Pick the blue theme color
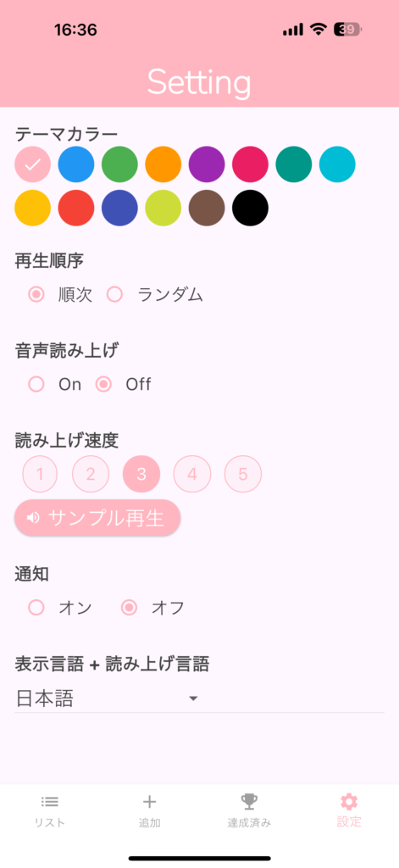The height and width of the screenshot is (868, 399). click(x=76, y=164)
